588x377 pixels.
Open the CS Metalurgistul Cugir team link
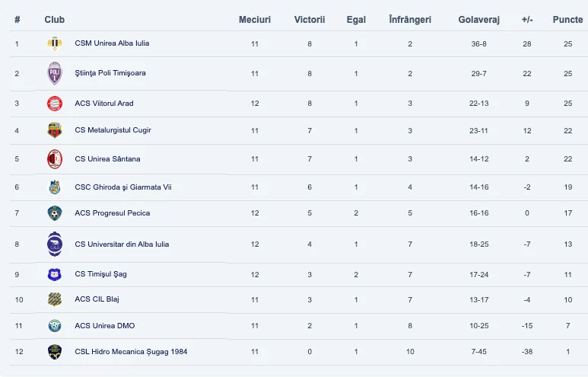tap(113, 130)
